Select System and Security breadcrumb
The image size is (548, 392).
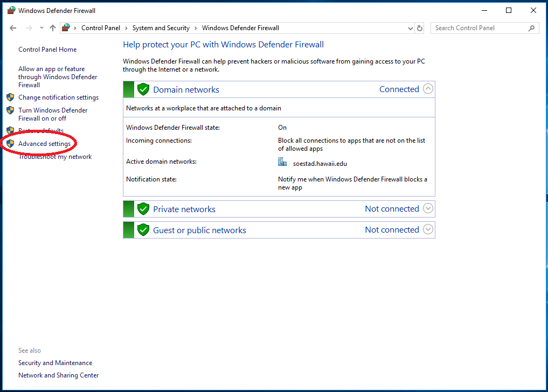(x=161, y=28)
